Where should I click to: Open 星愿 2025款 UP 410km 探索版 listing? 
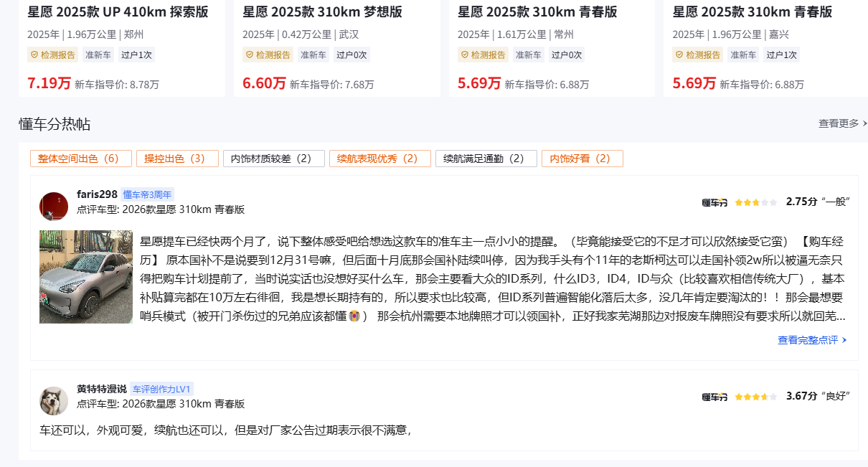click(x=118, y=12)
